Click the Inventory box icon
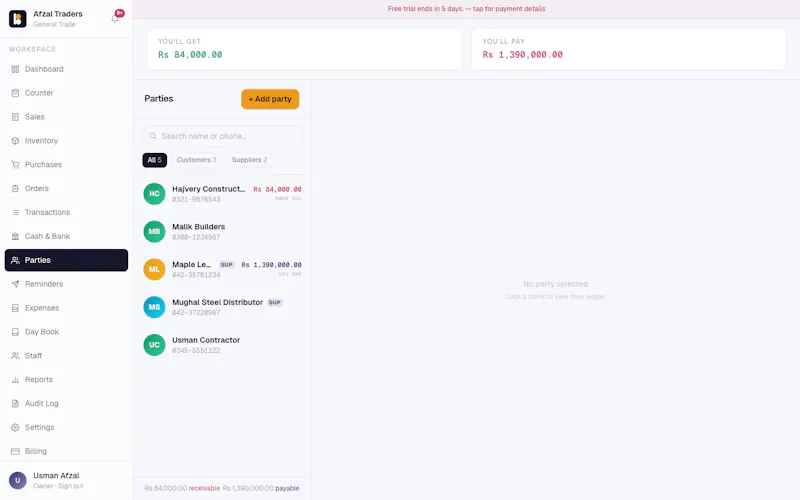The width and height of the screenshot is (800, 500). click(15, 141)
